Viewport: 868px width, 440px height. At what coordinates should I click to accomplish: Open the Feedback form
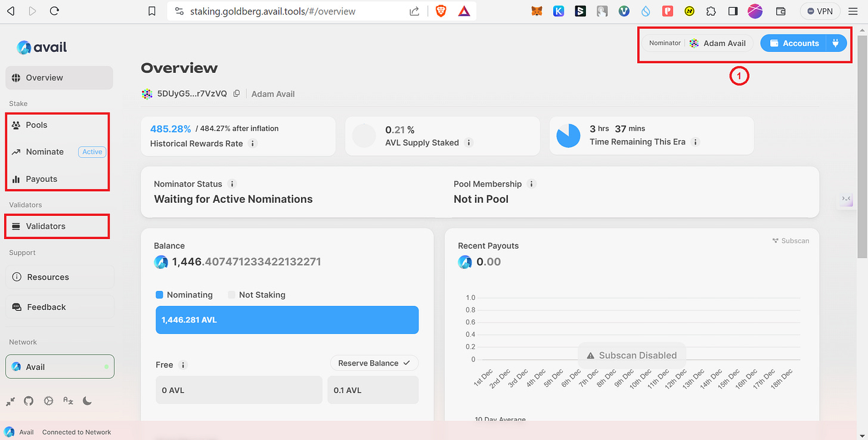click(x=60, y=307)
